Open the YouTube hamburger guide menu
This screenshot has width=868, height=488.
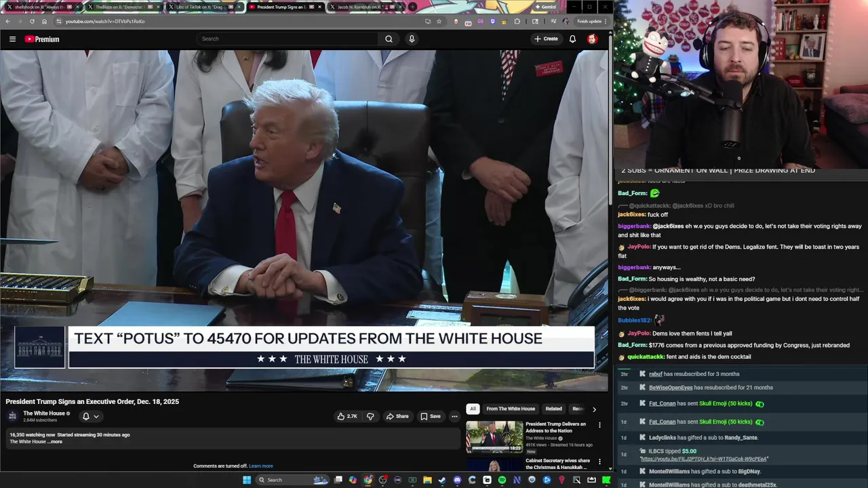click(x=12, y=39)
